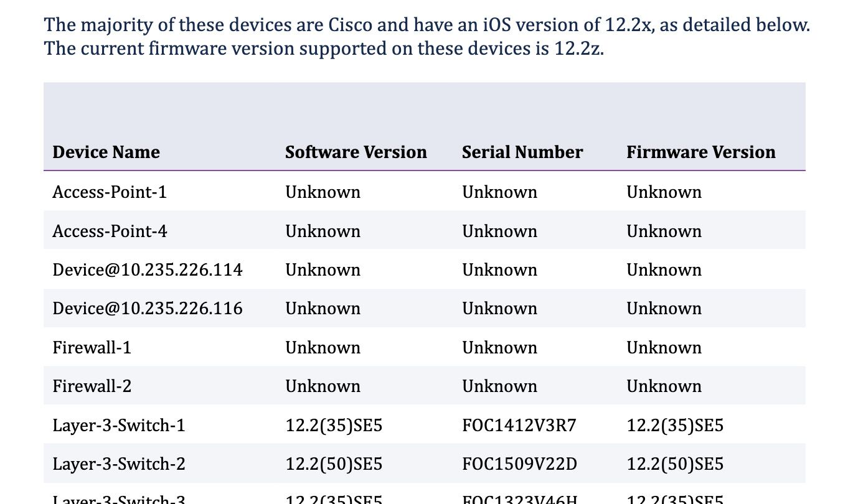Click the Device@10.235.226.116 cell
Image resolution: width=853 pixels, height=504 pixels.
click(148, 309)
